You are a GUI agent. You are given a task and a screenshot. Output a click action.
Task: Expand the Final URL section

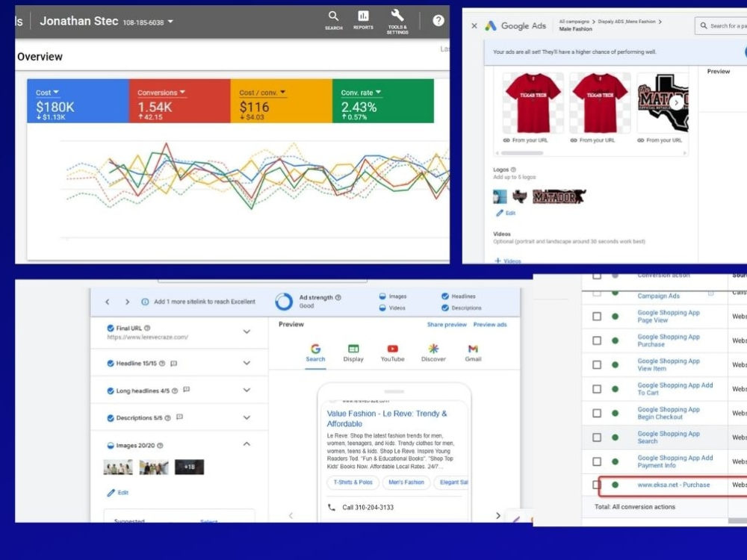click(x=247, y=332)
